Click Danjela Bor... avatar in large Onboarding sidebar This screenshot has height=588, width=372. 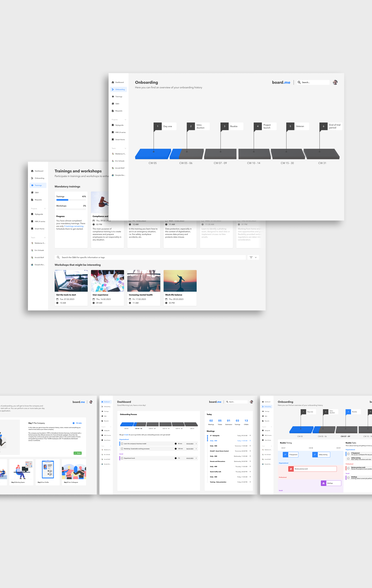pos(113,175)
